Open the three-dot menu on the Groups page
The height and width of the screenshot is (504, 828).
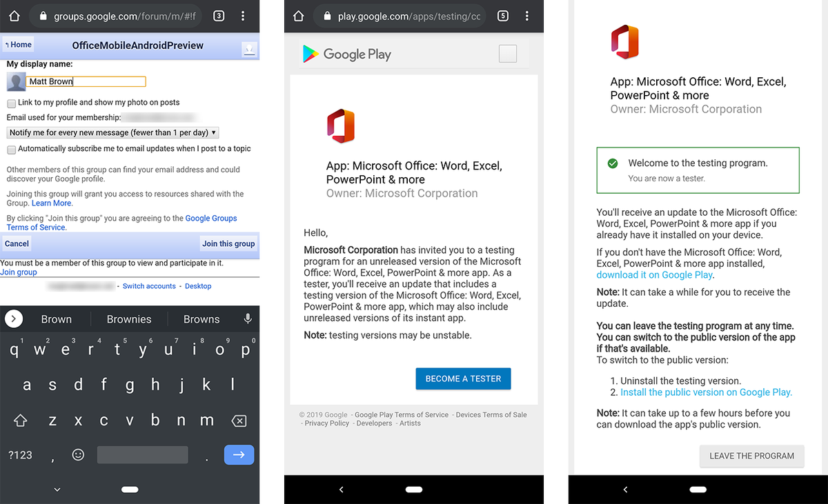(243, 15)
